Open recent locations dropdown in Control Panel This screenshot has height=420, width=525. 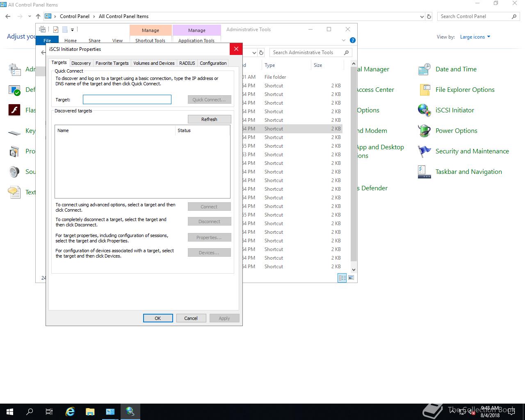(30, 16)
